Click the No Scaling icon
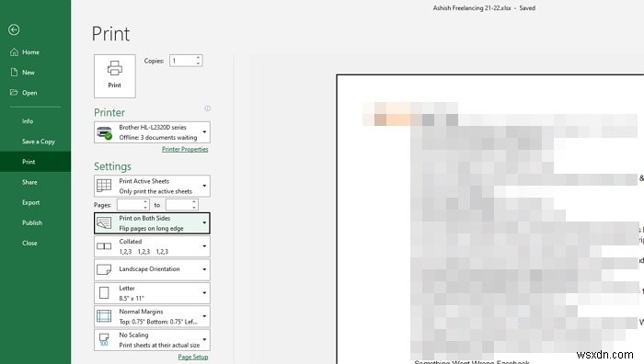The width and height of the screenshot is (644, 364). [104, 339]
